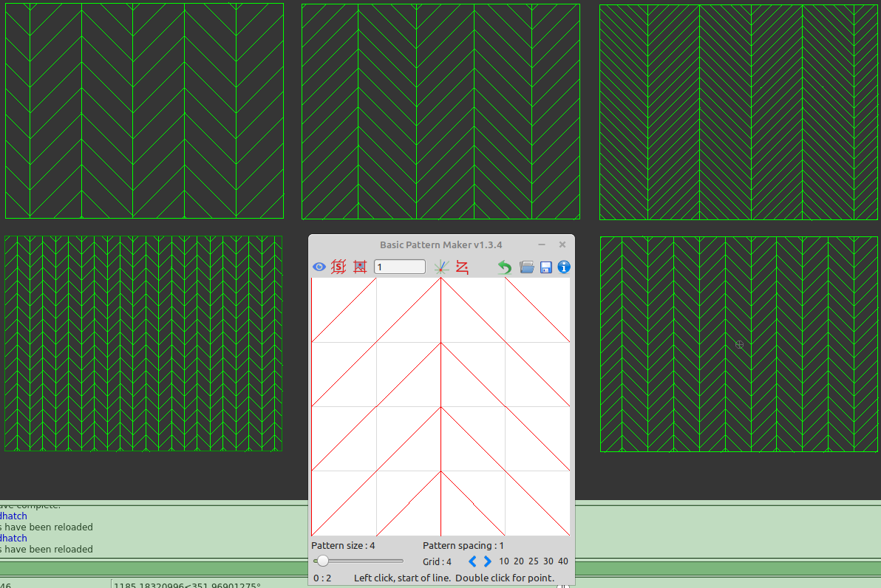Set grid preset to 10

504,561
